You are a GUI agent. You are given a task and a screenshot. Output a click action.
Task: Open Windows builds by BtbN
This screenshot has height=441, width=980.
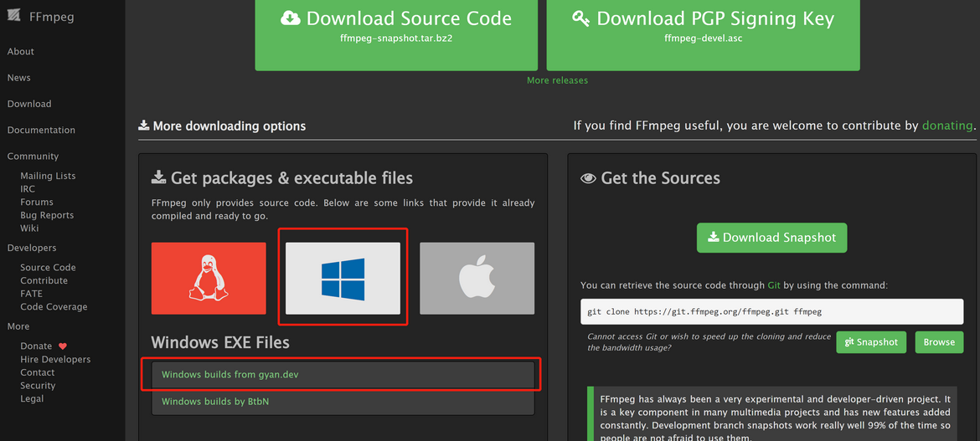pyautogui.click(x=343, y=402)
